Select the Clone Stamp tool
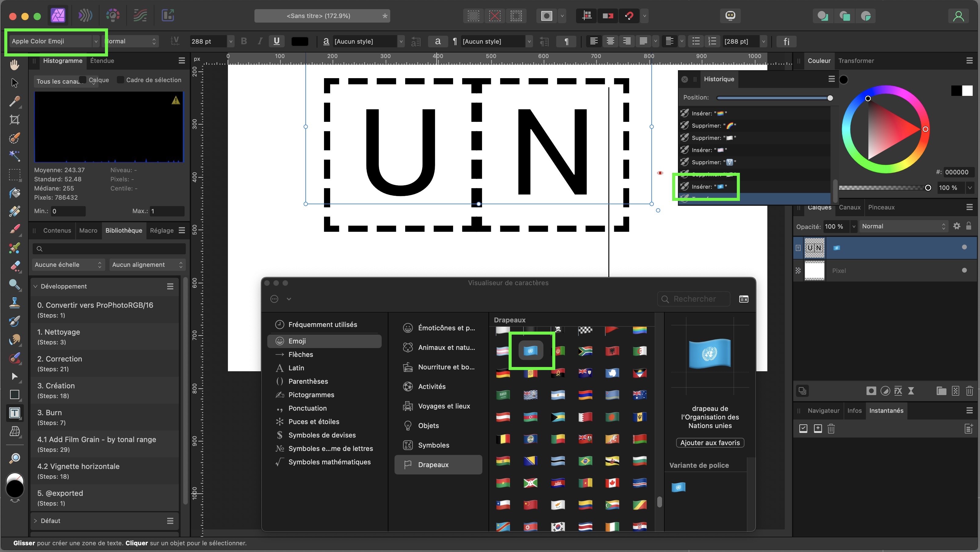The width and height of the screenshot is (980, 552). pyautogui.click(x=14, y=303)
